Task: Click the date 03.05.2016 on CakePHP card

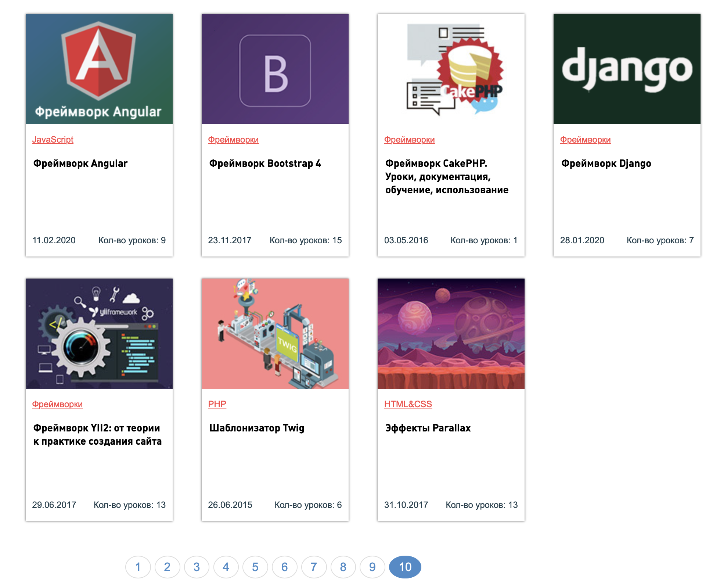Action: point(406,240)
